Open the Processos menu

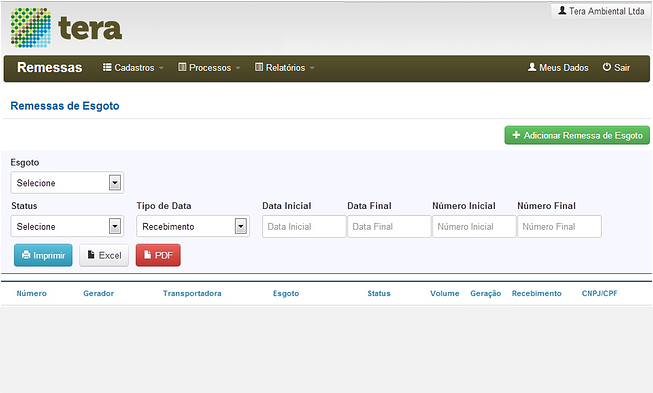point(209,67)
